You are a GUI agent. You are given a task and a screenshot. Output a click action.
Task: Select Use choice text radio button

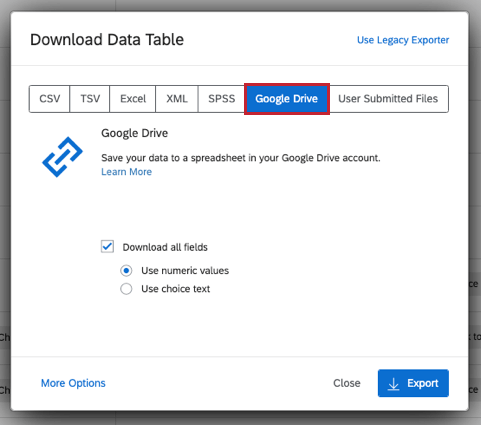click(126, 289)
